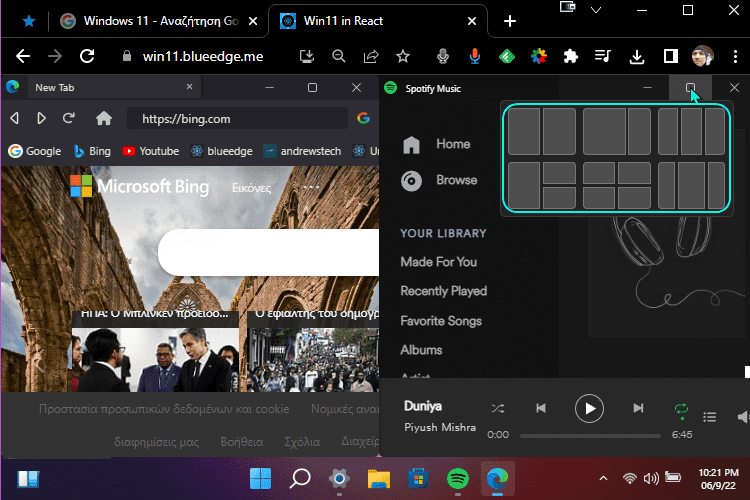Screen dimensions: 750x500
Task: Toggle shuffle in Spotify player
Action: coord(497,408)
